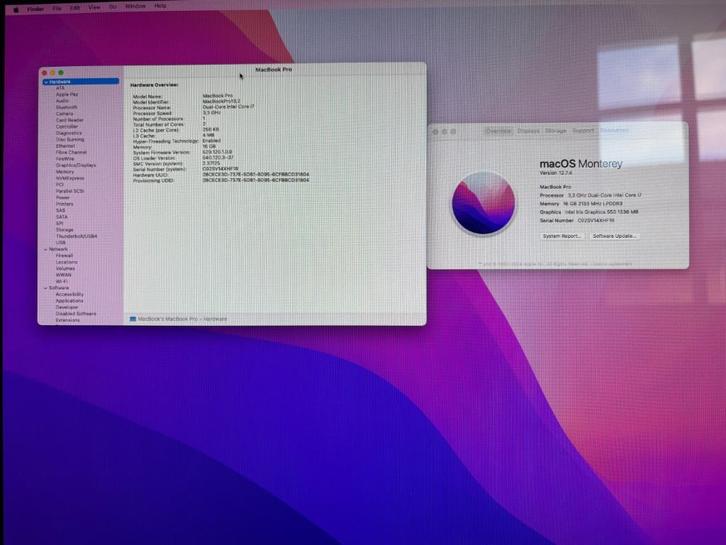Open the Apple menu
This screenshot has height=545, width=726.
click(15, 6)
